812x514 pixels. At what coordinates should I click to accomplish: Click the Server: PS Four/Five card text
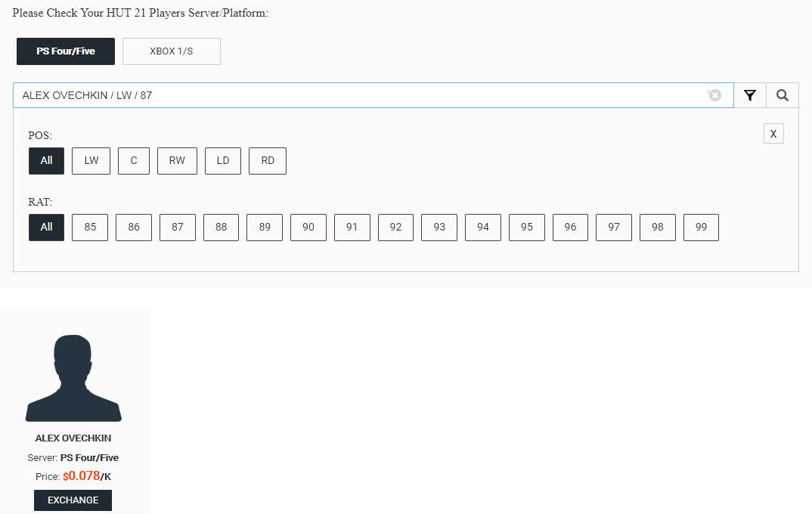point(73,458)
